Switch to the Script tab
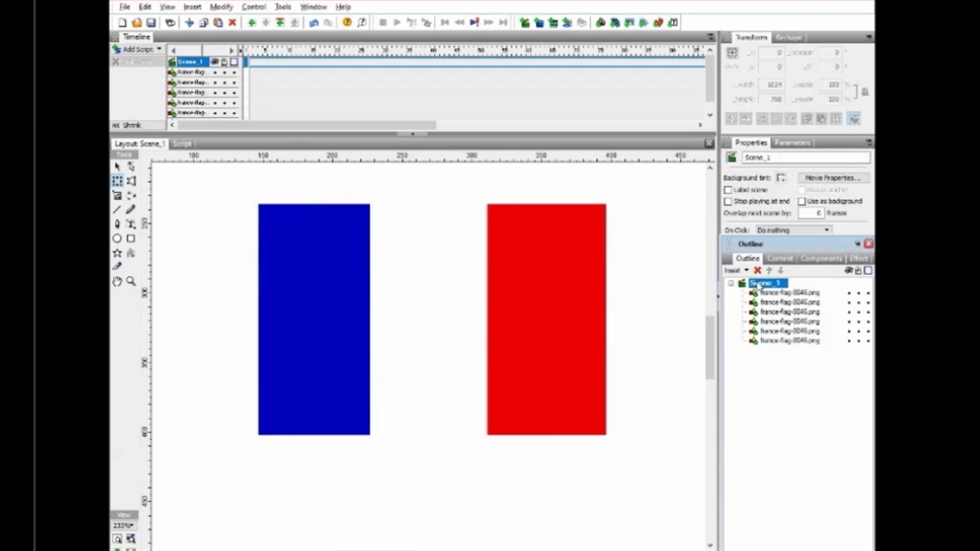The width and height of the screenshot is (980, 551). tap(182, 144)
